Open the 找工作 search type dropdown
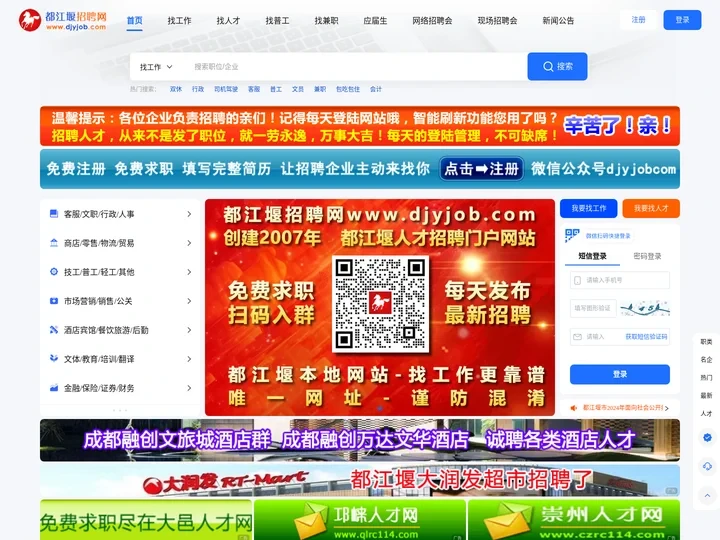This screenshot has height=540, width=720. [x=156, y=67]
